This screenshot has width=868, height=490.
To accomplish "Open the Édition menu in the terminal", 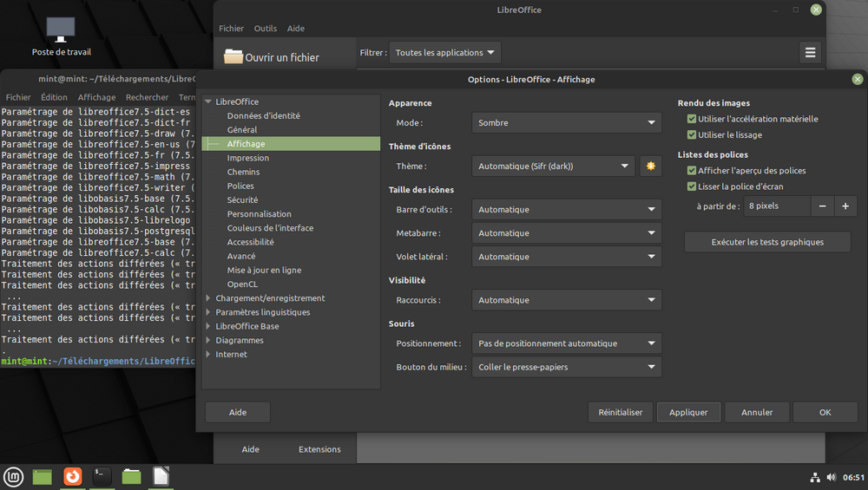I will [54, 98].
